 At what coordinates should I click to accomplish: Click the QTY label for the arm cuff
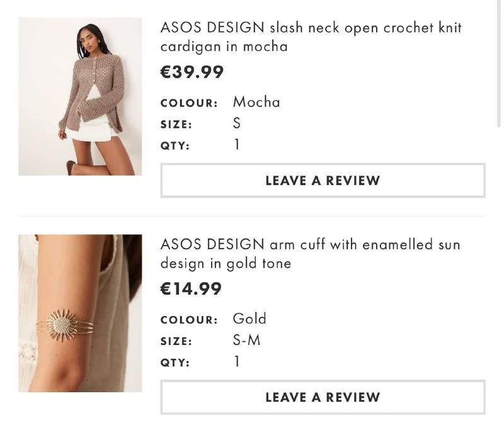click(175, 363)
